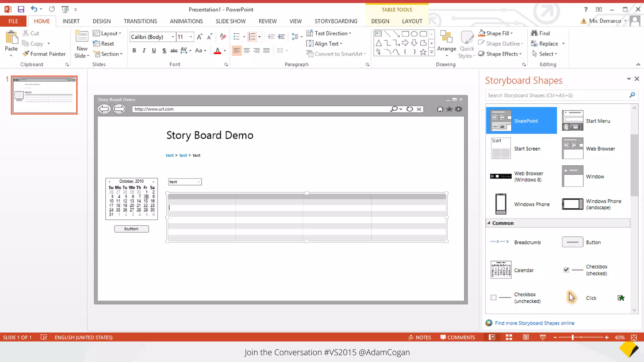Click the shapes panel scrollbar
The width and height of the screenshot is (644, 362).
tap(634, 165)
